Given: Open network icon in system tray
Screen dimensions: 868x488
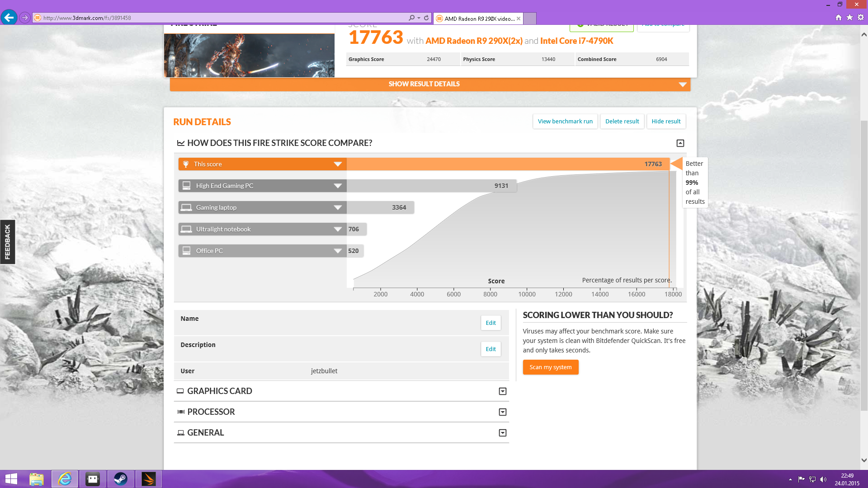Looking at the screenshot, I should 812,479.
